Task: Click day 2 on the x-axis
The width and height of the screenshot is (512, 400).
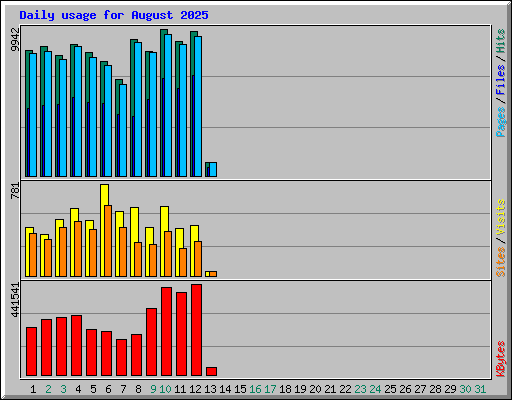Action: click(x=48, y=389)
